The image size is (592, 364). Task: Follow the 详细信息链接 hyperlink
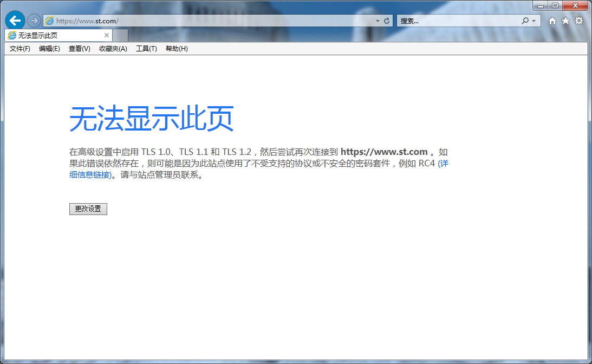tap(90, 175)
